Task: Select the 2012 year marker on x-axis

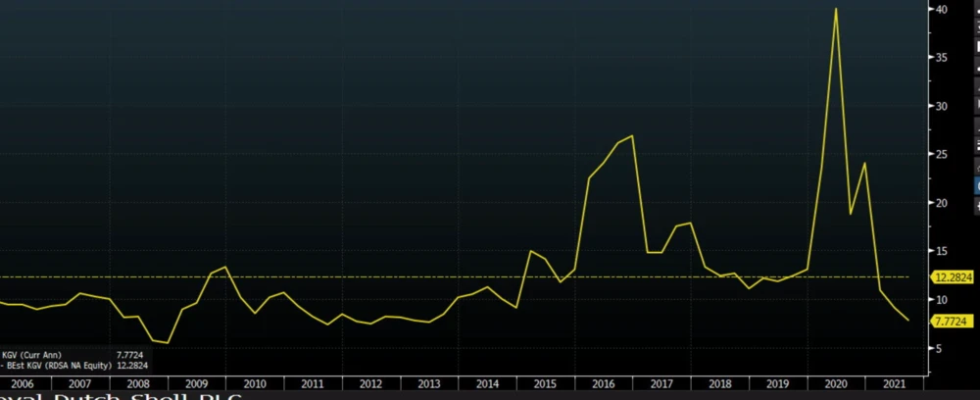Action: [x=370, y=384]
